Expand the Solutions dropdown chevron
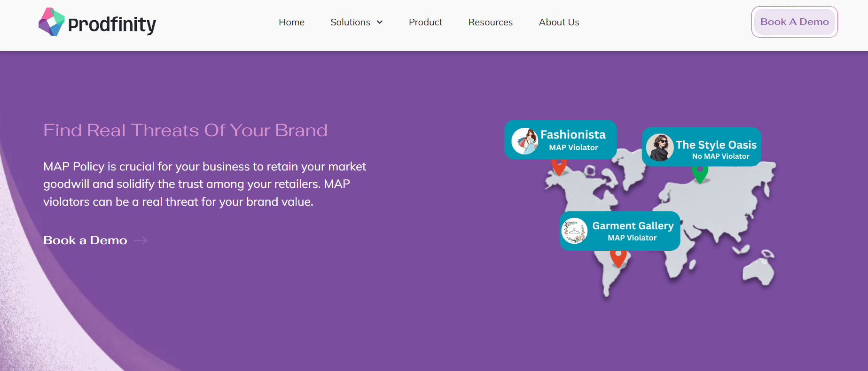Screen dimensions: 868x371 click(380, 22)
